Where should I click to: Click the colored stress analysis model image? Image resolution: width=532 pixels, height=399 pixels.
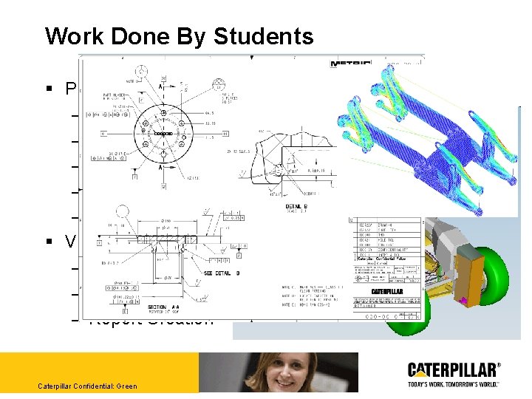pos(428,140)
